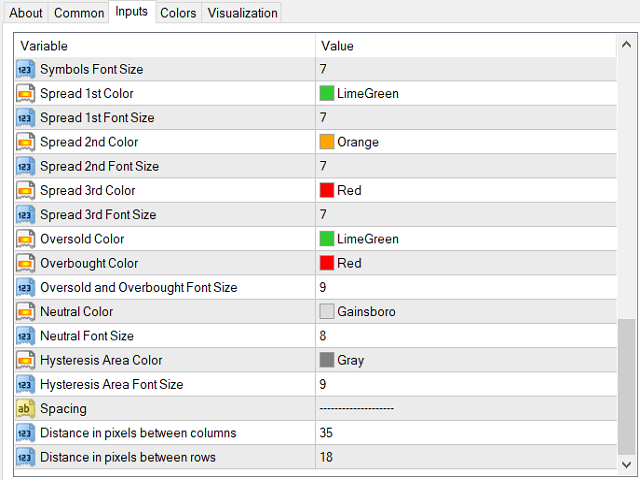
Task: Select the Common tab
Action: coord(79,13)
